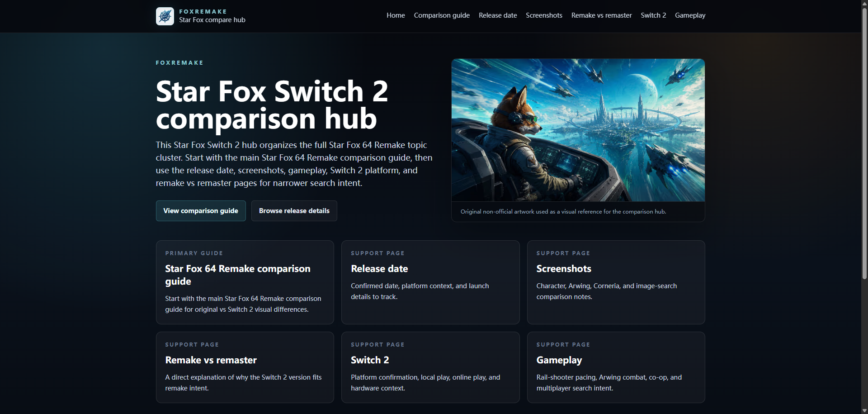Click the Star Fox compare hub site title
Viewport: 868px width, 414px height.
[212, 20]
